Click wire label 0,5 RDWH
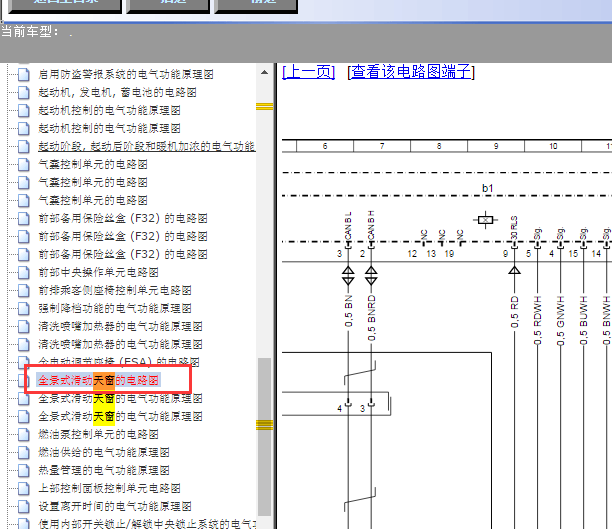 537,320
